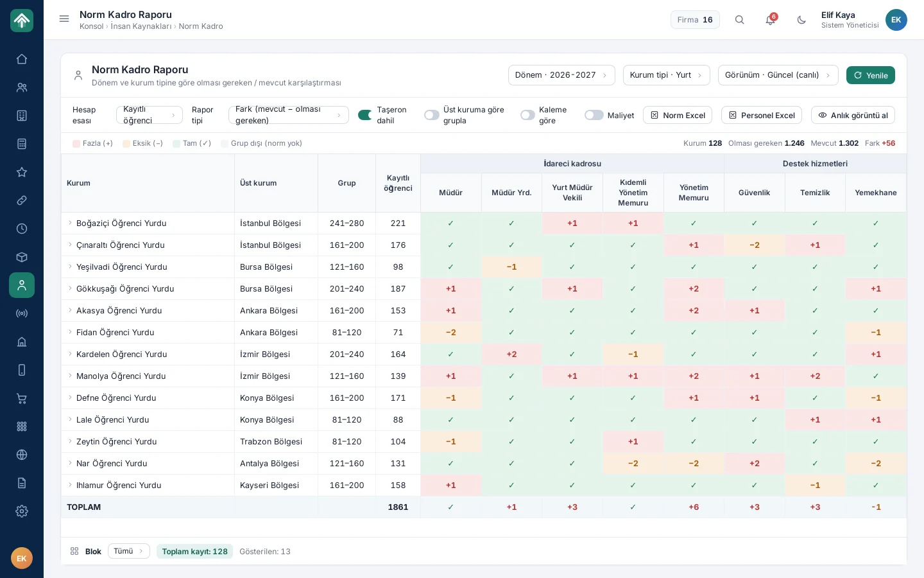Click the Fazla (+) legend swatch

pyautogui.click(x=76, y=143)
